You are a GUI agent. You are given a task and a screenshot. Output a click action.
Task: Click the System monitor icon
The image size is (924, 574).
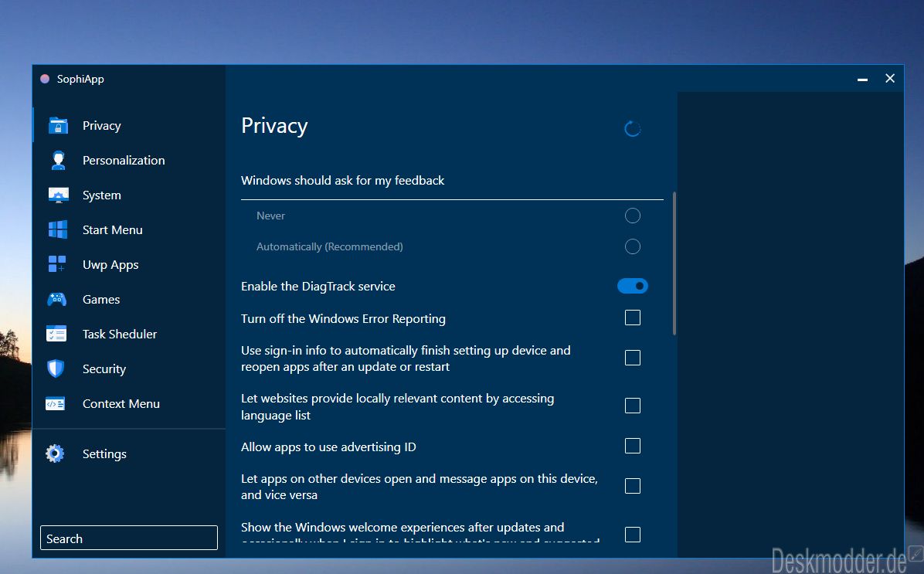pos(58,195)
